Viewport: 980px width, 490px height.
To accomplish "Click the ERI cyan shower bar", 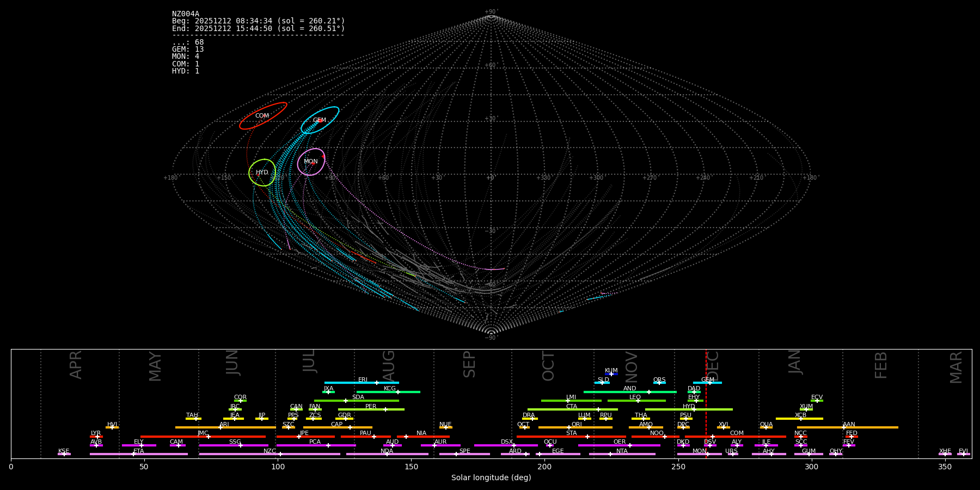I will [x=362, y=383].
